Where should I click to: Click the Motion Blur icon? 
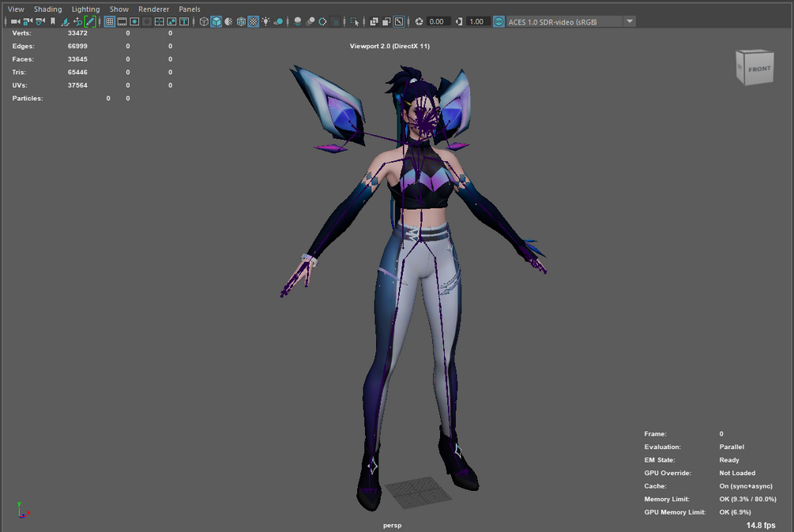[310, 21]
